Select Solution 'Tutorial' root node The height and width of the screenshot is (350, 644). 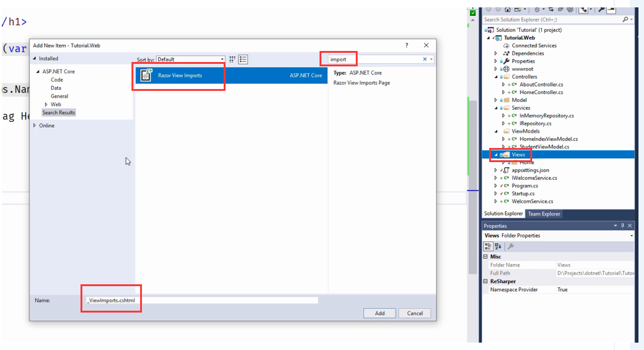pos(528,30)
